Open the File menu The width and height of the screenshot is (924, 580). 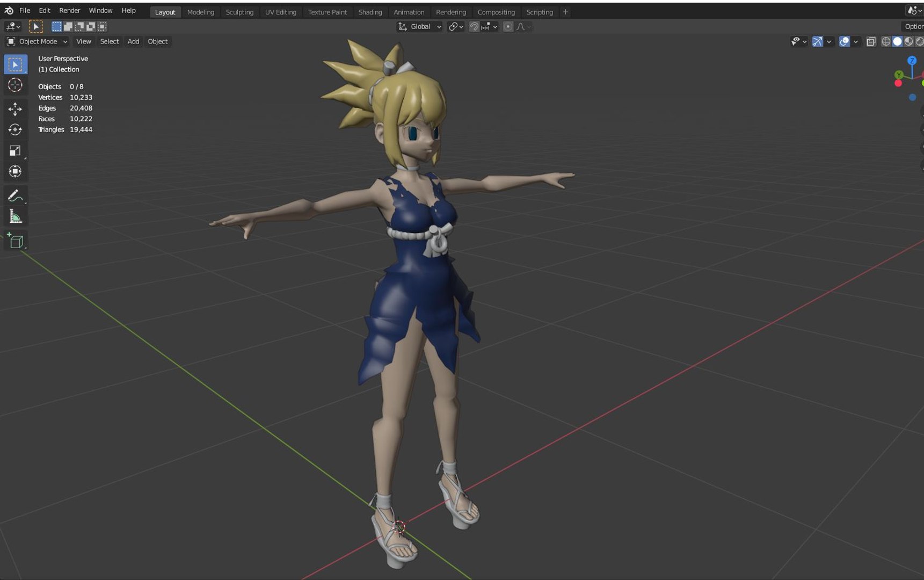[x=25, y=11]
